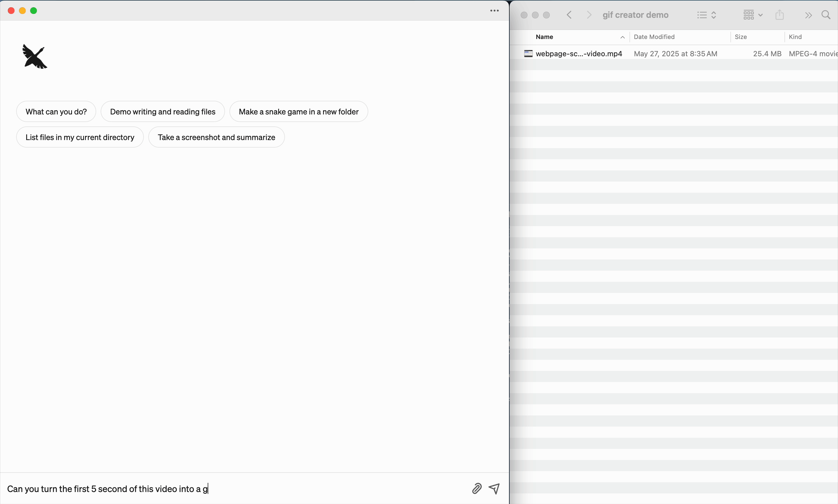Choose "Make a snake game in a new folder"
The image size is (838, 504).
(x=299, y=112)
